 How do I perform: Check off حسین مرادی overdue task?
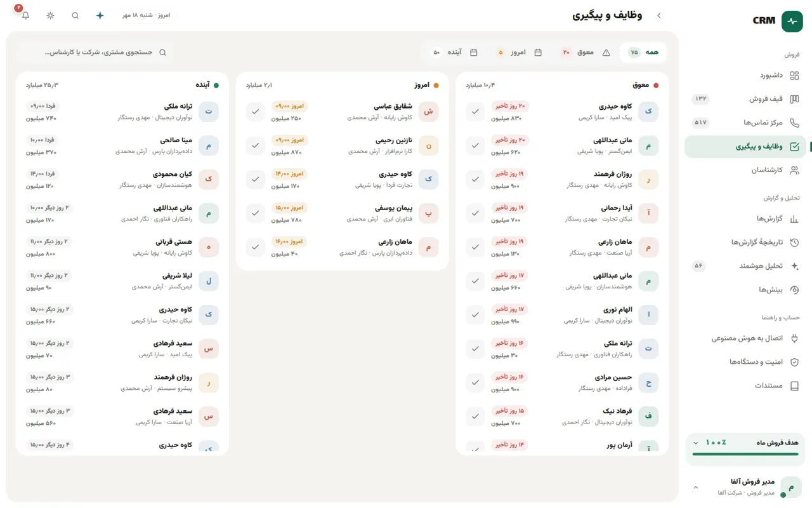point(476,383)
